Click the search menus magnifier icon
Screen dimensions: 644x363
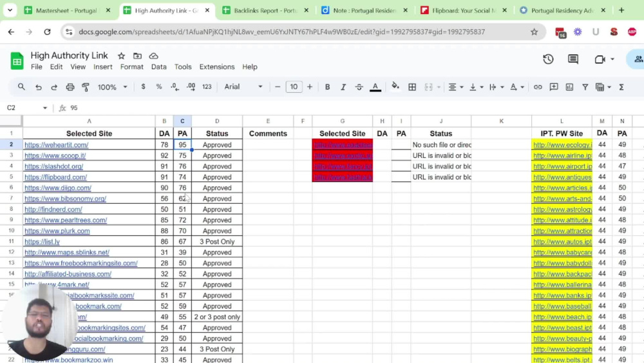click(x=21, y=87)
